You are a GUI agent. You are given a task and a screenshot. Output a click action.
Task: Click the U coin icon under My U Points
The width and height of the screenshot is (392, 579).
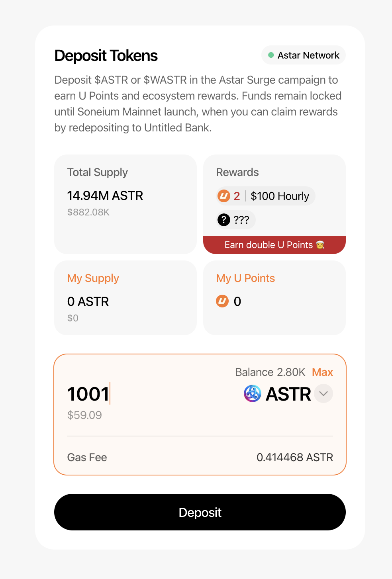click(222, 301)
